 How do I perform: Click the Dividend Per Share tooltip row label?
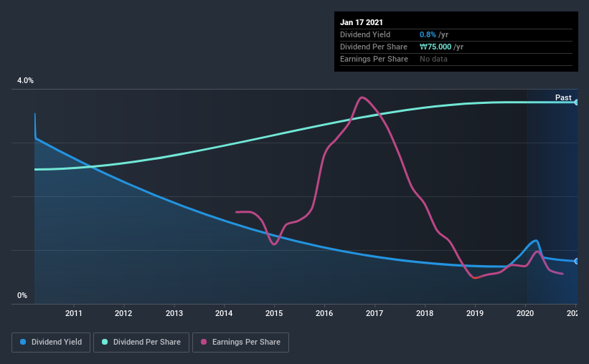click(x=373, y=47)
